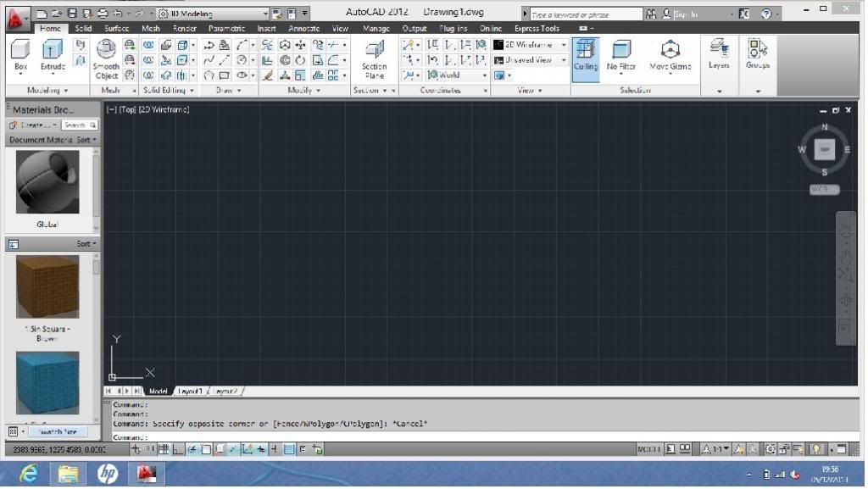Select the Move tool in Modify panel
868x489 pixels.
(x=300, y=45)
